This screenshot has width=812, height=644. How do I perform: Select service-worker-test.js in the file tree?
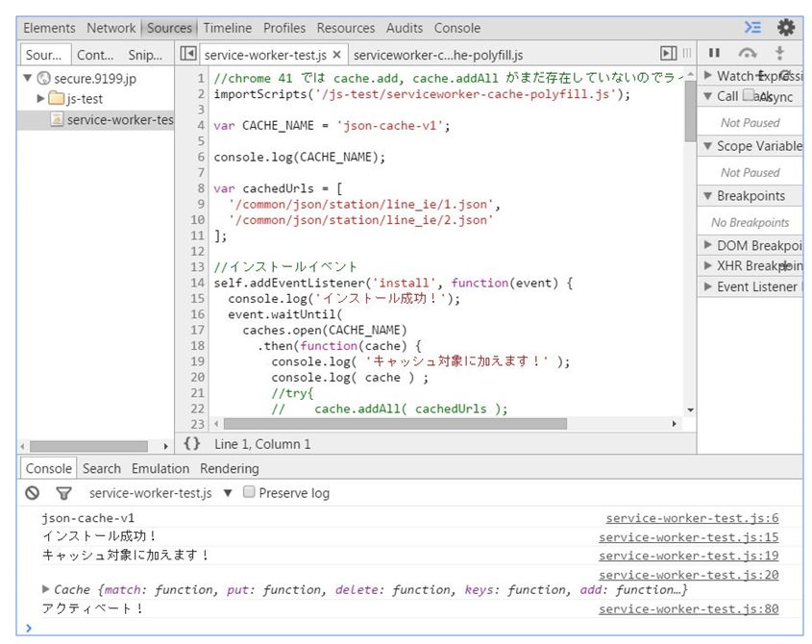point(96,120)
